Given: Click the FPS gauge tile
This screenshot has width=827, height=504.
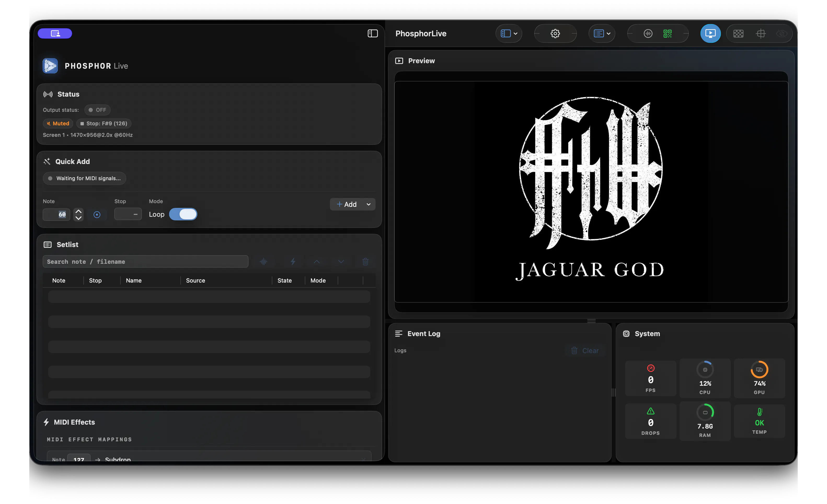Looking at the screenshot, I should click(651, 379).
